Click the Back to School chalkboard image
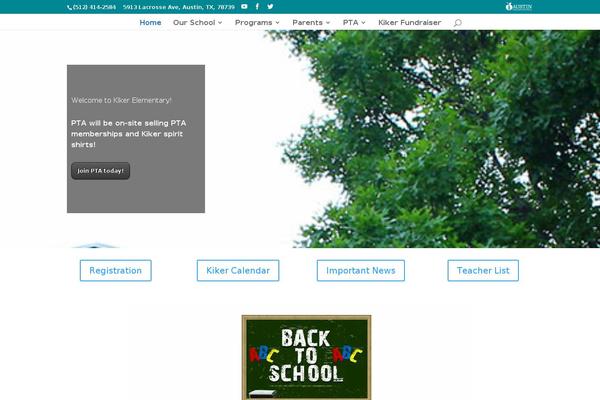 coord(307,358)
